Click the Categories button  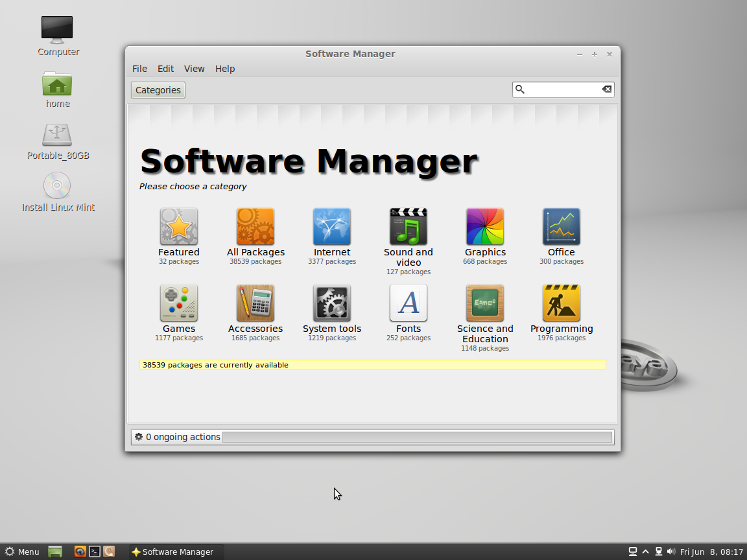[x=158, y=90]
